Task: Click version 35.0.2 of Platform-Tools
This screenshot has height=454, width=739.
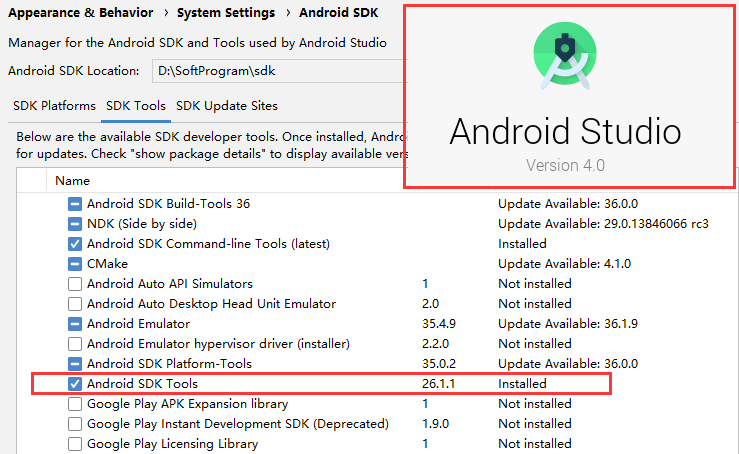Action: pos(439,363)
